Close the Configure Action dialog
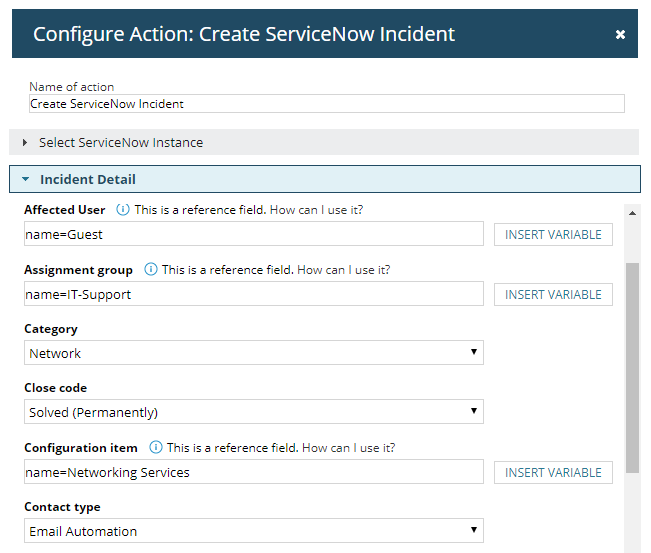 point(620,35)
